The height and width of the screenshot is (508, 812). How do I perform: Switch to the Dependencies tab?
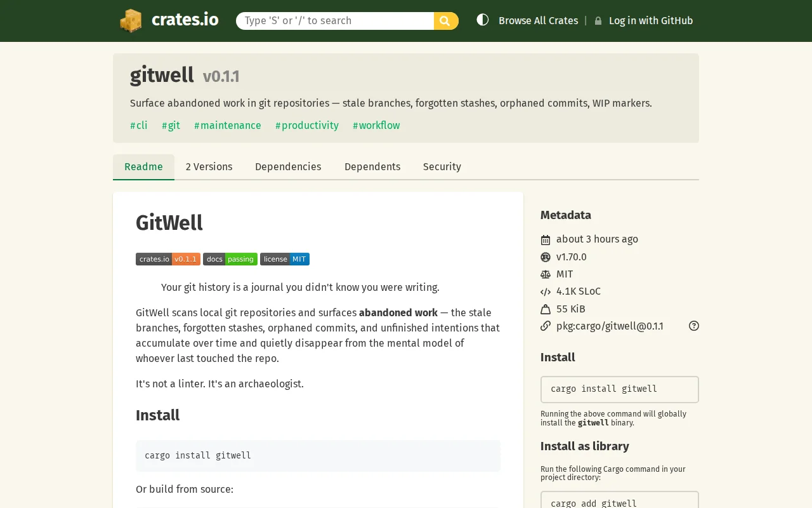point(288,167)
